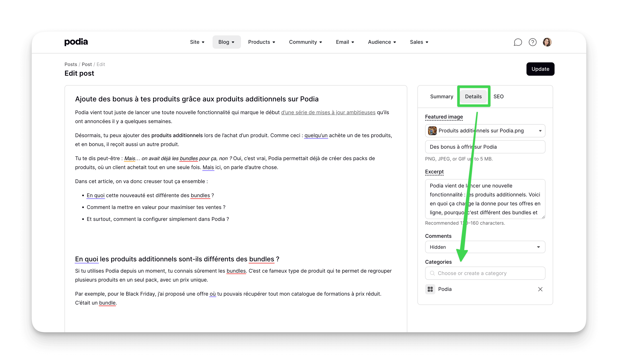Open the mises à jour ambitieuses link

[x=328, y=112]
